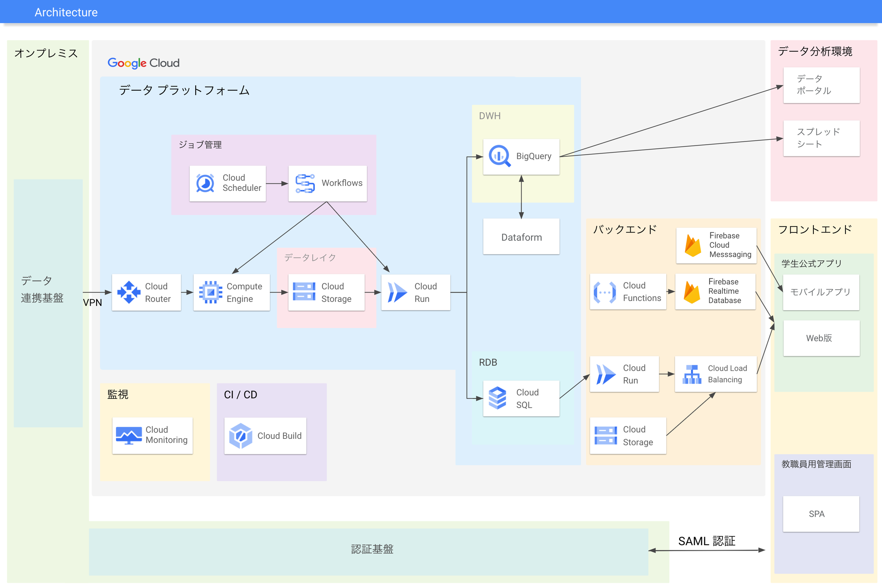This screenshot has width=882, height=588.
Task: Click the Workflows icon
Action: click(305, 183)
